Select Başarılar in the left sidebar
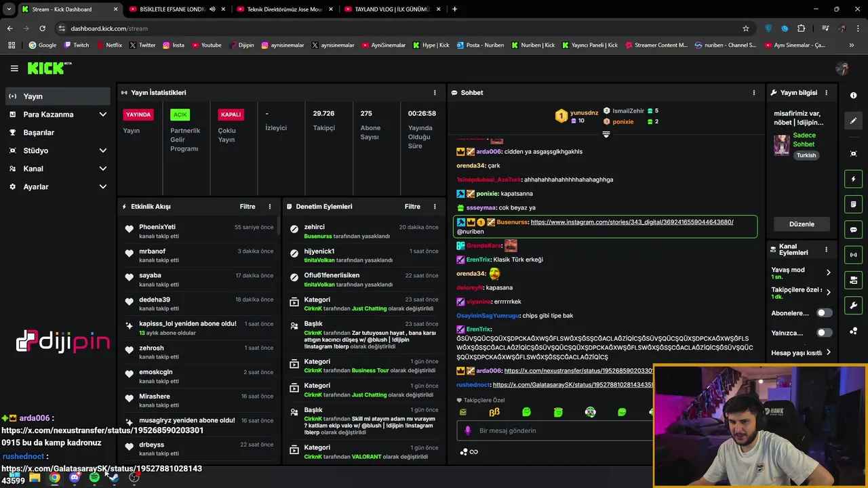Screen dimensions: 868x488 (58, 132)
